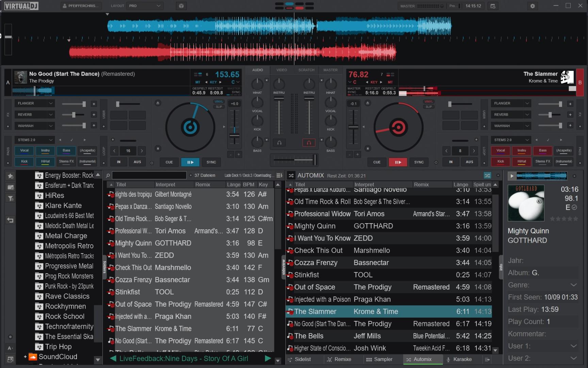
Task: Click the Gotthard album cover thumbnail
Action: point(526,203)
